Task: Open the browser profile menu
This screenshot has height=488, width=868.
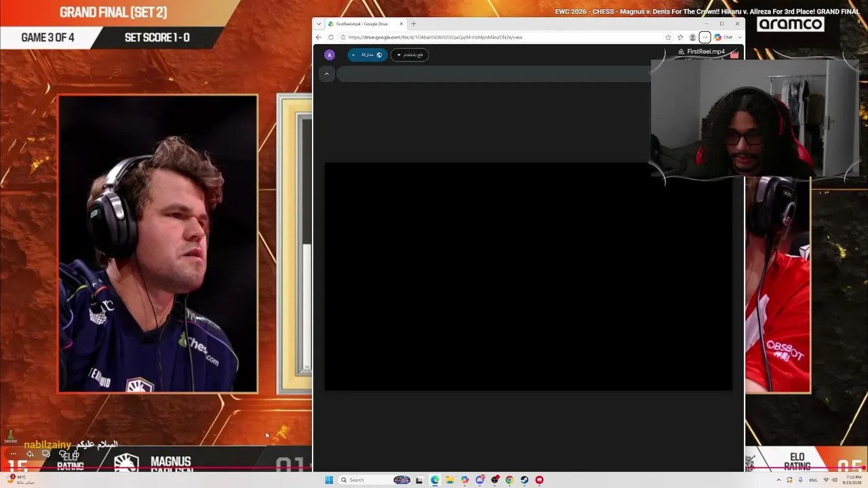Action: point(692,37)
